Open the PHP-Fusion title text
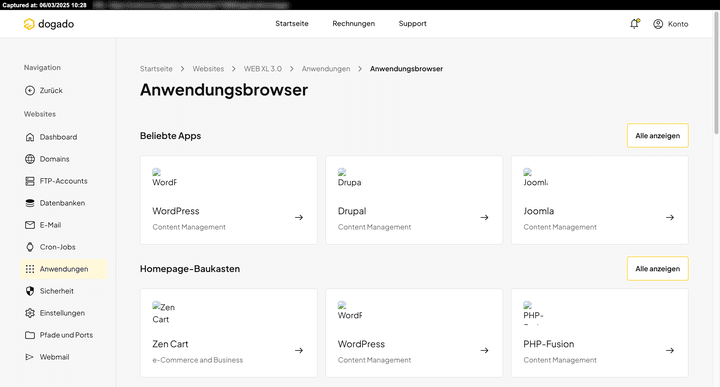Image resolution: width=720 pixels, height=387 pixels. pos(549,344)
